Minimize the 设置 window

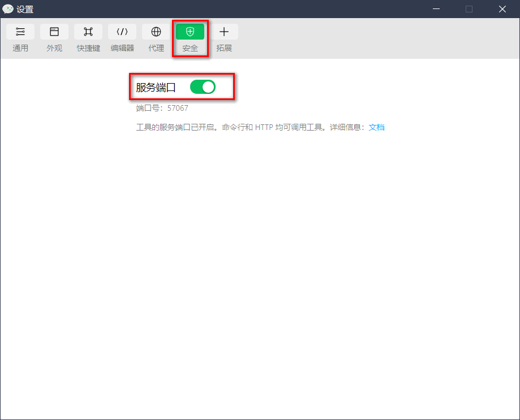coord(436,9)
